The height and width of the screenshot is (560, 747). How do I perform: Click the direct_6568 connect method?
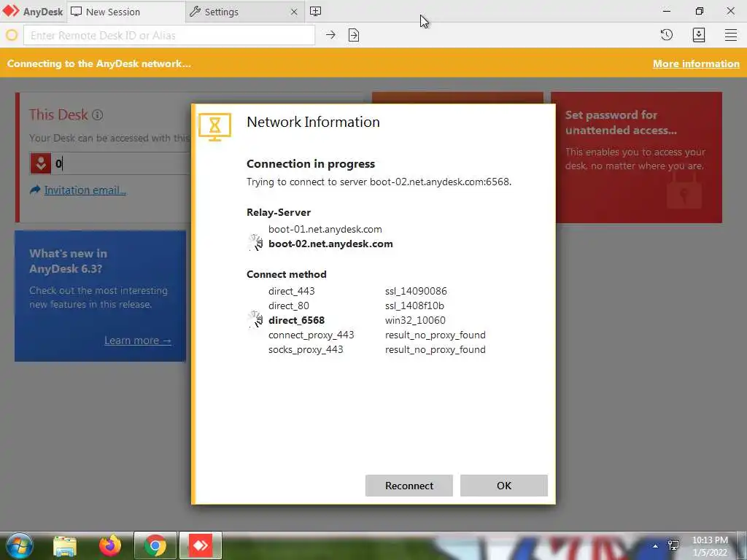pos(296,321)
